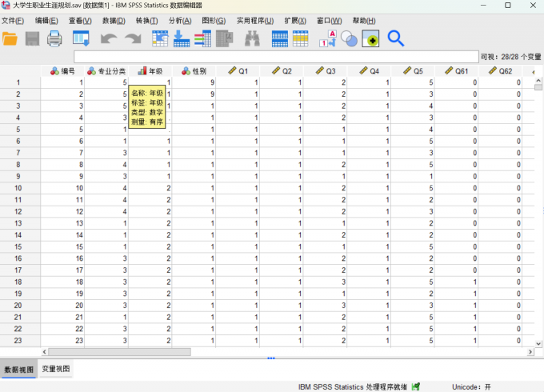This screenshot has width=544, height=392.
Task: Click the Print icon in toolbar
Action: coord(54,38)
